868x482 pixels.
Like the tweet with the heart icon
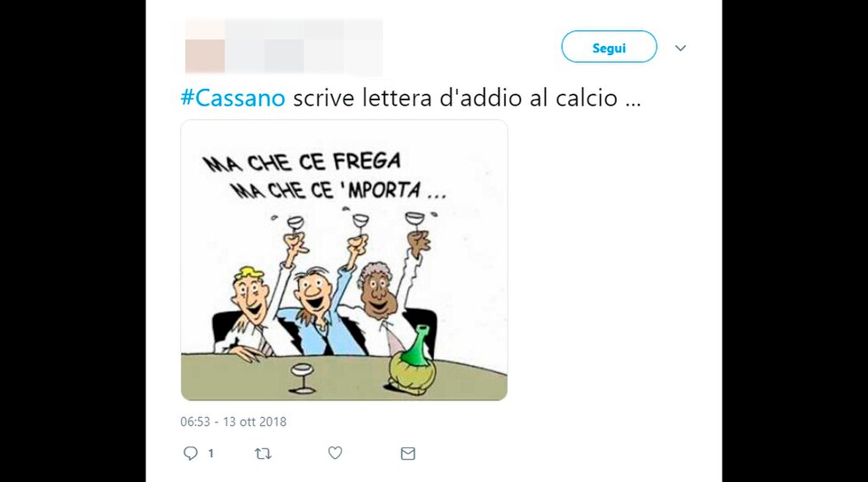(x=335, y=453)
